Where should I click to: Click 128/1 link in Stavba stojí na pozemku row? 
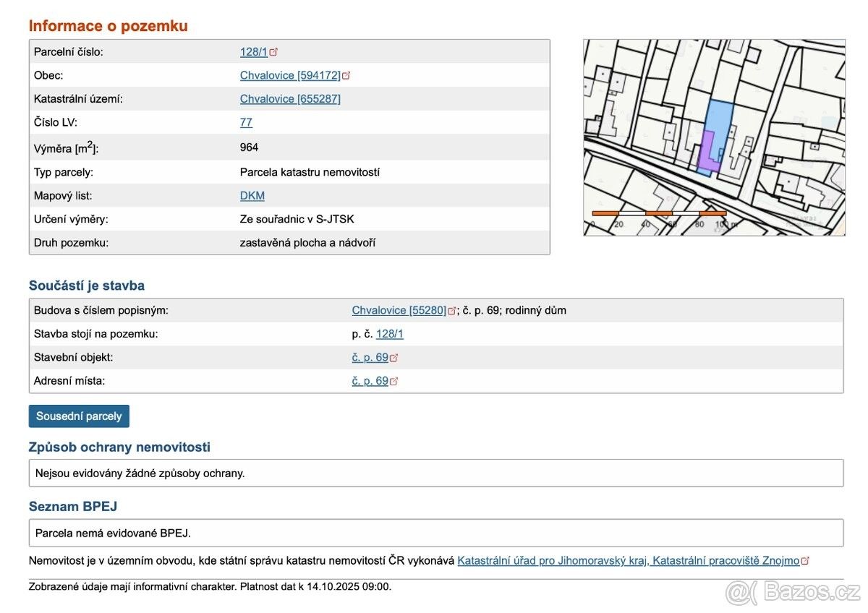coord(389,334)
